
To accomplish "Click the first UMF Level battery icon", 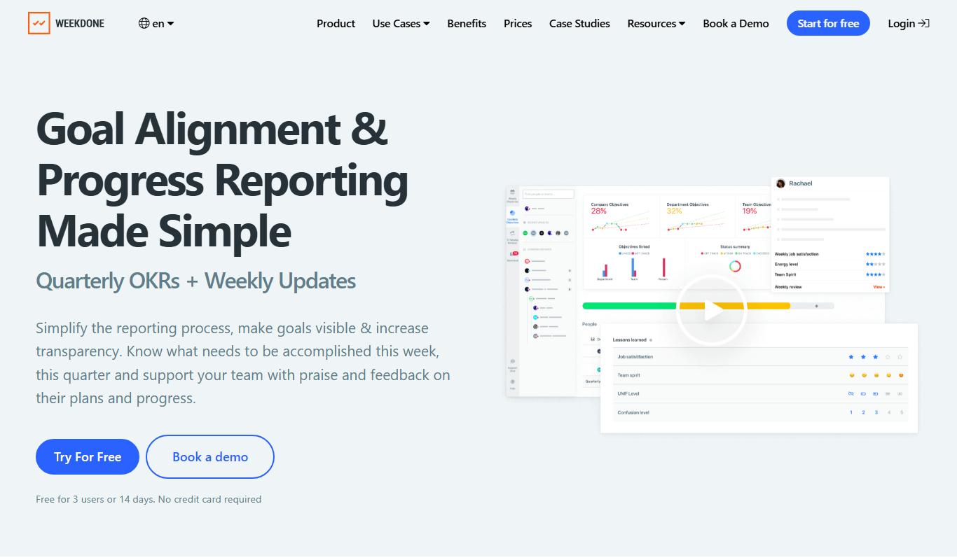I will 851,394.
